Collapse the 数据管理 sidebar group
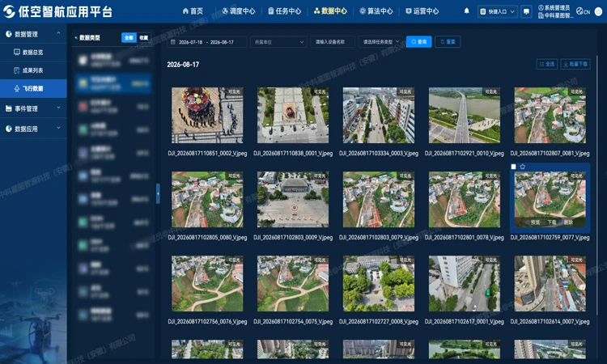 coord(33,34)
